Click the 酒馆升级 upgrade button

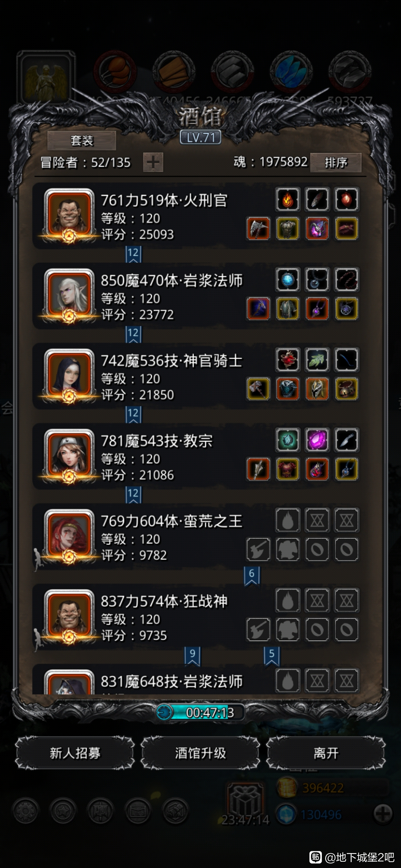point(200,753)
